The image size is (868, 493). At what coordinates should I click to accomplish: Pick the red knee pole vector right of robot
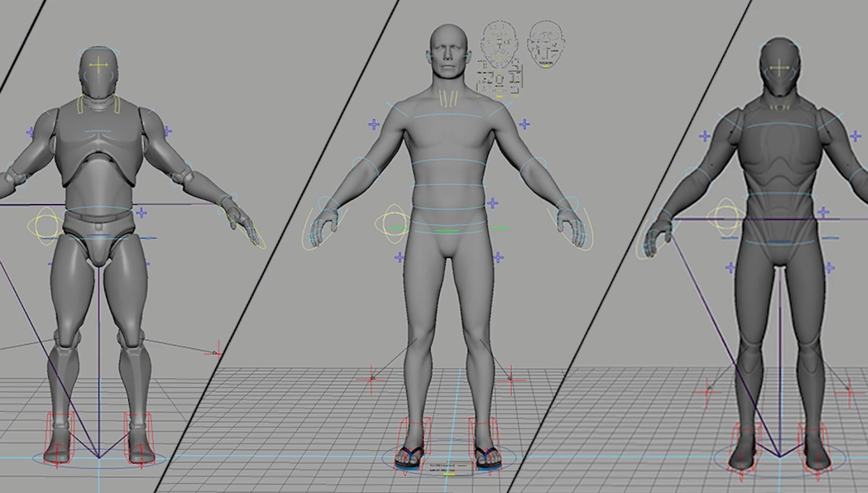217,354
